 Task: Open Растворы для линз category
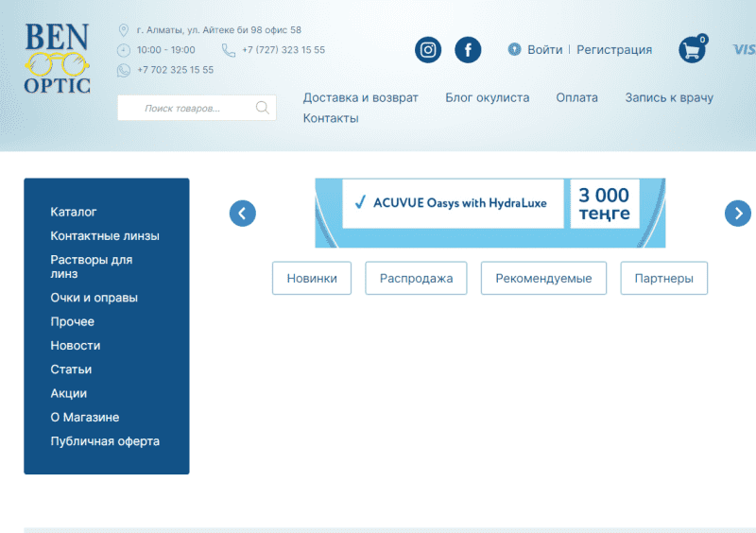[92, 266]
